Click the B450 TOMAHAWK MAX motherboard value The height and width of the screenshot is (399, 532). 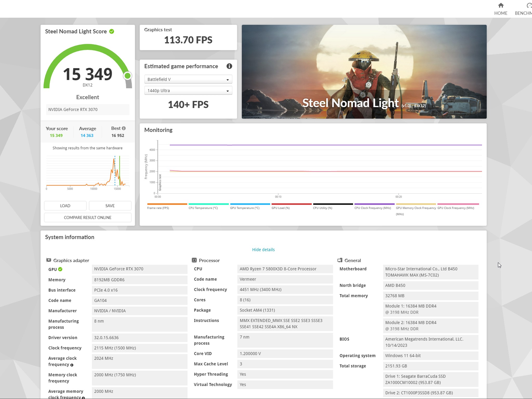(430, 272)
